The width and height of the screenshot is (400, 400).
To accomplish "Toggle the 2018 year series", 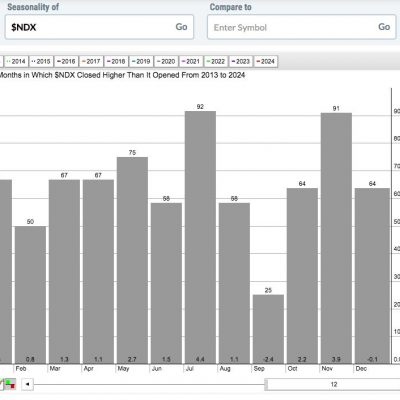I will [x=116, y=61].
